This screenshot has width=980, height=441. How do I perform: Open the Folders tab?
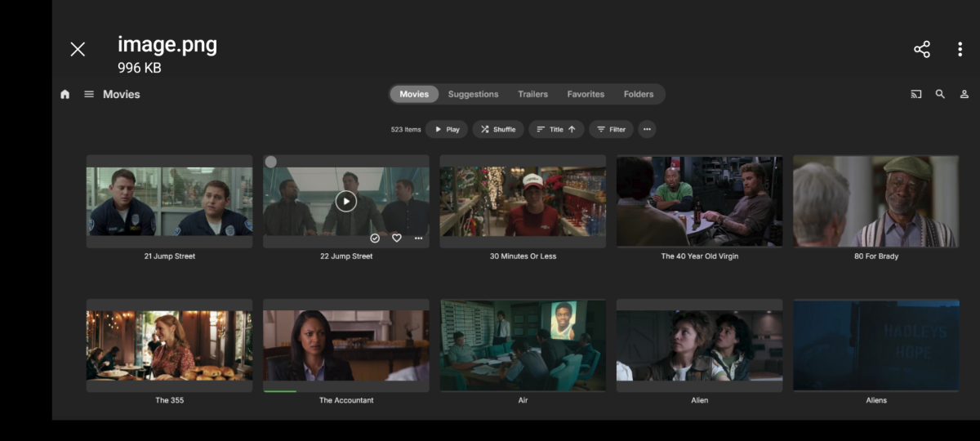click(x=639, y=94)
